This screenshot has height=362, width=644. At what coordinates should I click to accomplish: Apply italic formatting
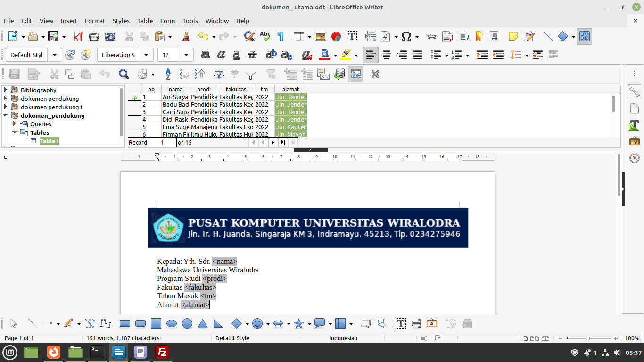[x=221, y=55]
